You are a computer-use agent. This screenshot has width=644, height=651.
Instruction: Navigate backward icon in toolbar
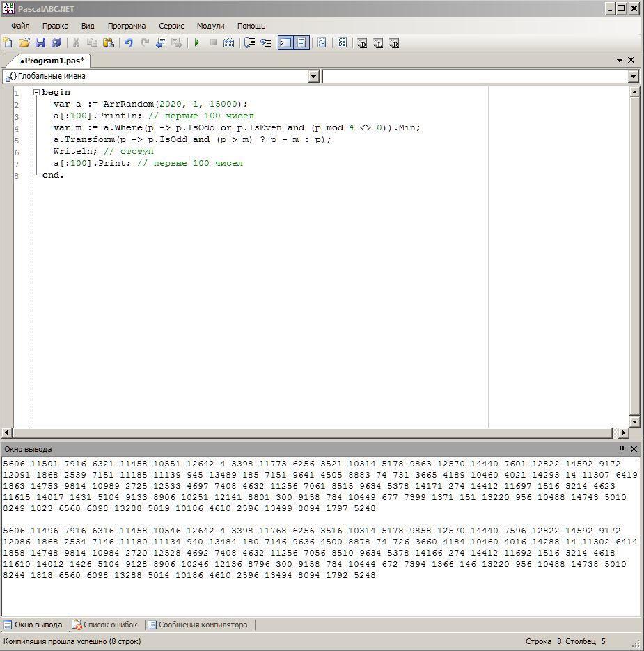point(161,42)
